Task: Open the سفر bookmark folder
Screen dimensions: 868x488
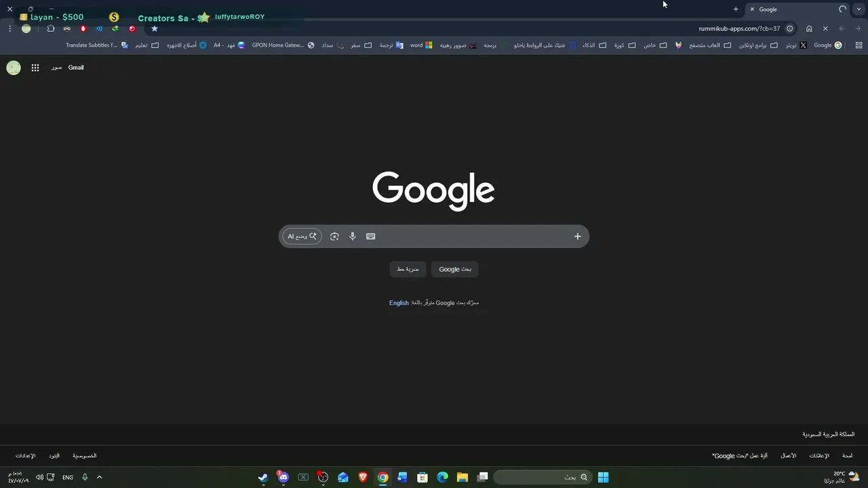Action: tap(361, 45)
